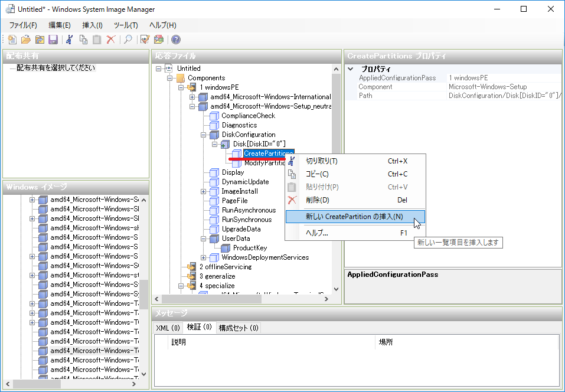Collapse the amd64_Microsoft-Windows-Setup_neutral node

click(192, 106)
